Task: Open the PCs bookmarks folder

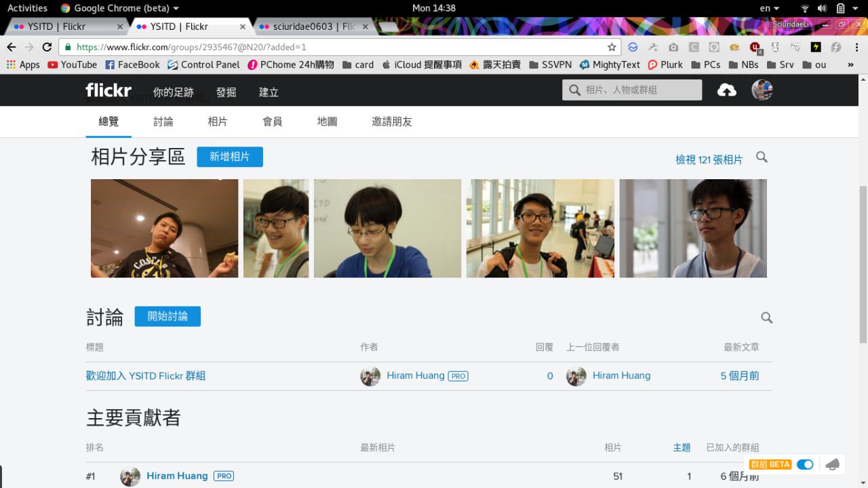Action: coord(705,64)
